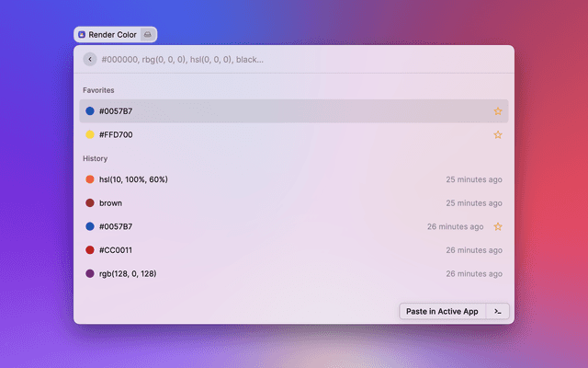Screen dimensions: 588x368
Task: Click the Render Color extension icon
Action: pos(82,35)
